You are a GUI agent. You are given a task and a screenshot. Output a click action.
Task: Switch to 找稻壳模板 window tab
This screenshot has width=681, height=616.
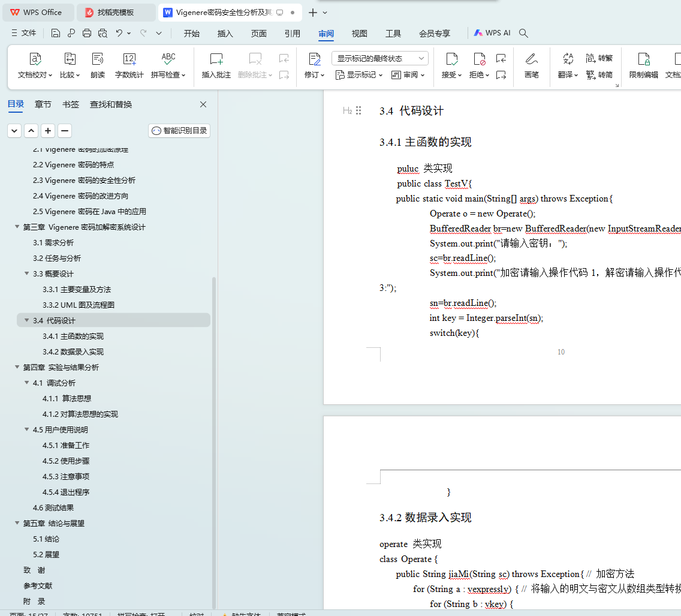coord(116,13)
